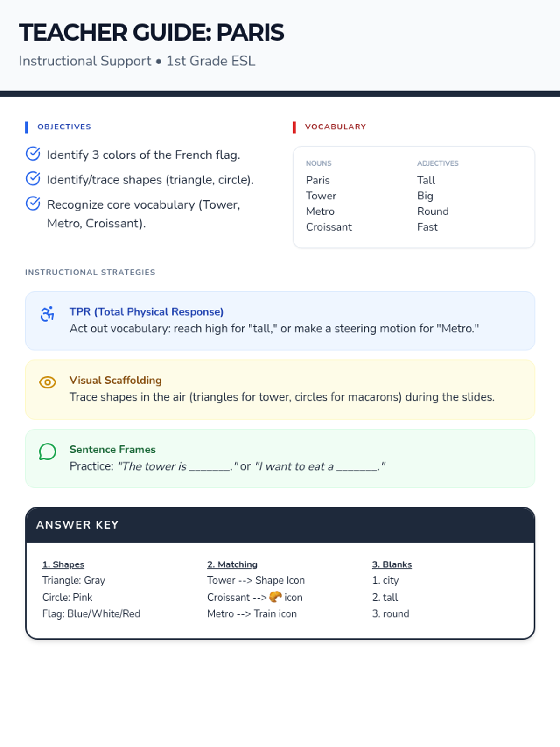Click the first blank in 'The tower is' frame

pyautogui.click(x=210, y=467)
